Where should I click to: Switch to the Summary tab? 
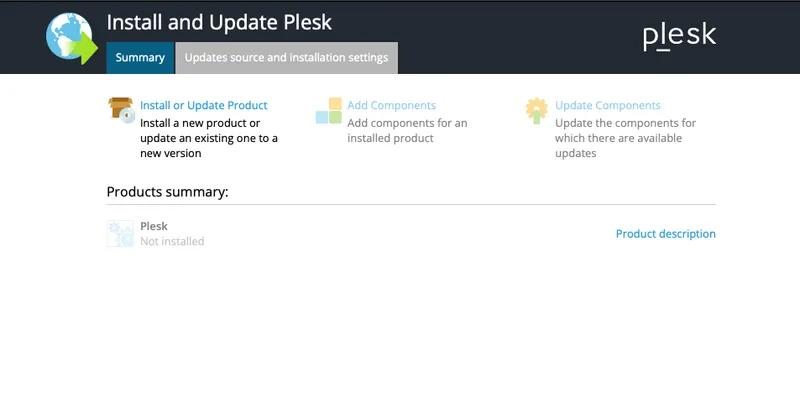click(140, 58)
